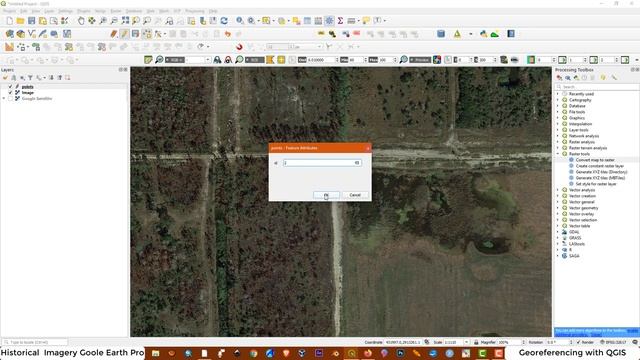Viewport: 640px width, 360px height.
Task: Open a project with the folder icon
Action: pos(20,20)
